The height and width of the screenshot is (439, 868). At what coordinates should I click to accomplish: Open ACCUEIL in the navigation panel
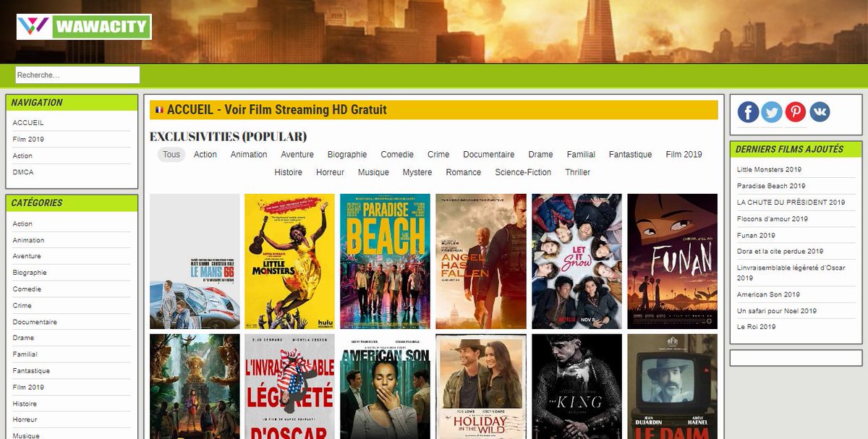tap(28, 123)
